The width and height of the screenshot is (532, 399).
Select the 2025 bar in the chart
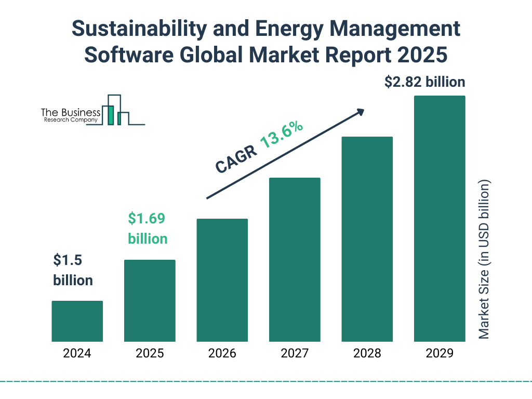tap(150, 301)
